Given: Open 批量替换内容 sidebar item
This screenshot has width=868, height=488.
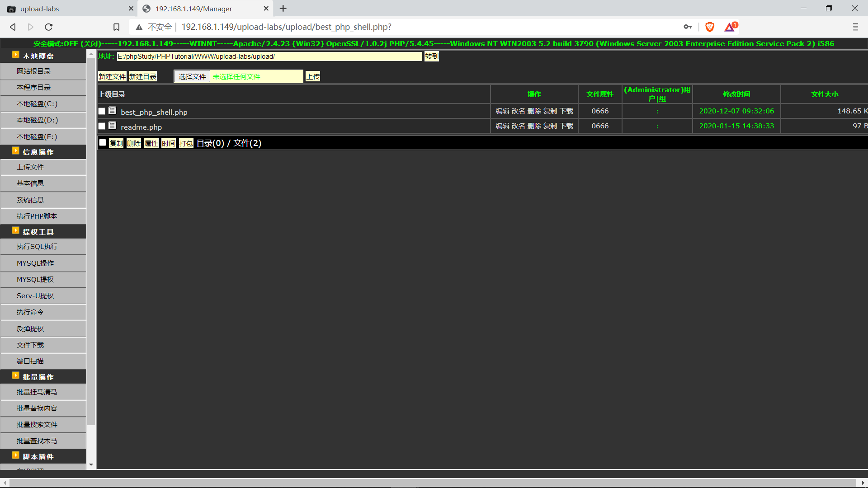Looking at the screenshot, I should click(43, 408).
